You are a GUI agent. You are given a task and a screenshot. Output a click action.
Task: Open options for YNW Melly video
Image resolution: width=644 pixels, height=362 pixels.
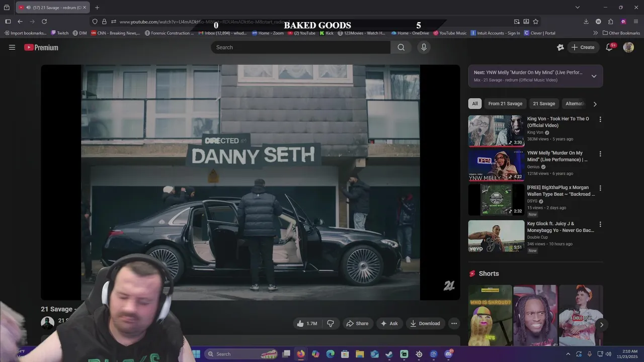[x=600, y=154]
